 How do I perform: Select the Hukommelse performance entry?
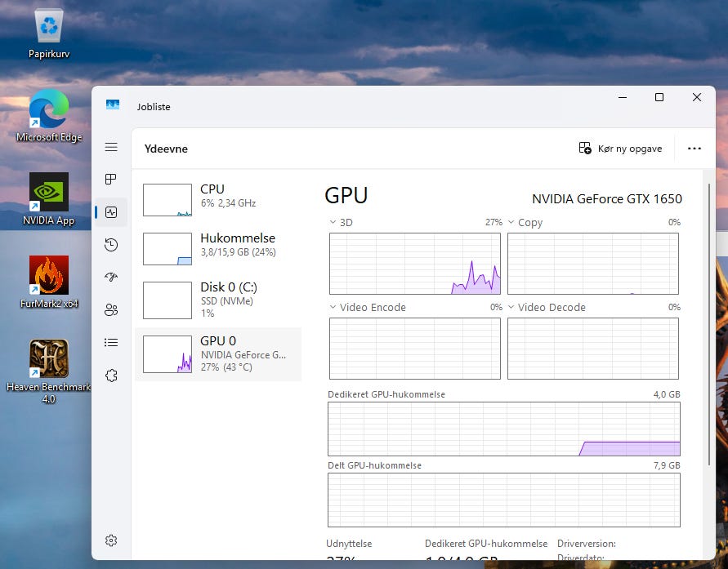point(218,248)
